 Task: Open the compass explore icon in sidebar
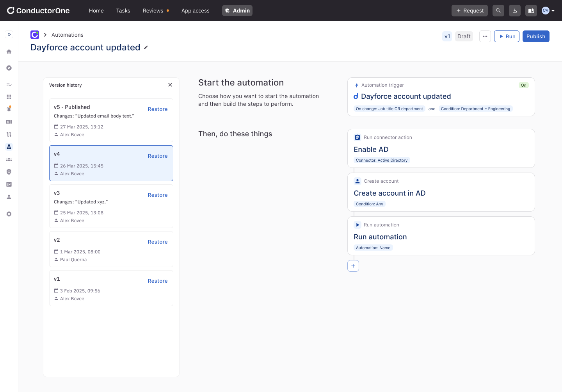pyautogui.click(x=9, y=68)
